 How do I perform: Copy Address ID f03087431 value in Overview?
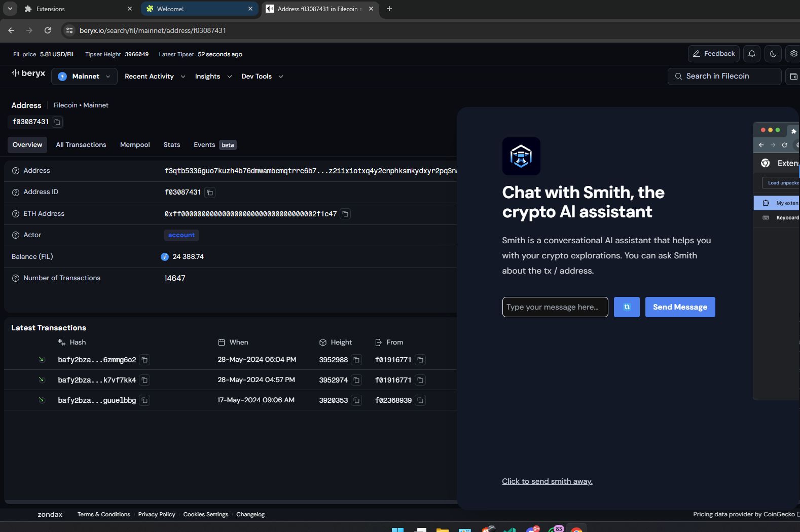point(210,193)
